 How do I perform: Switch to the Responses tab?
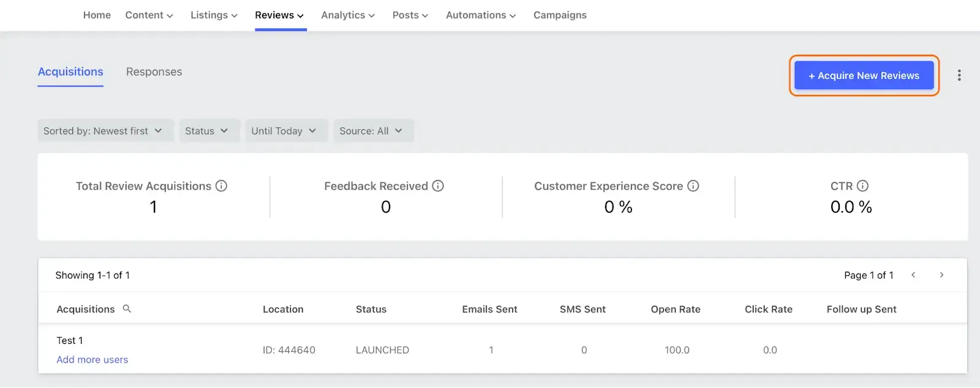tap(154, 72)
